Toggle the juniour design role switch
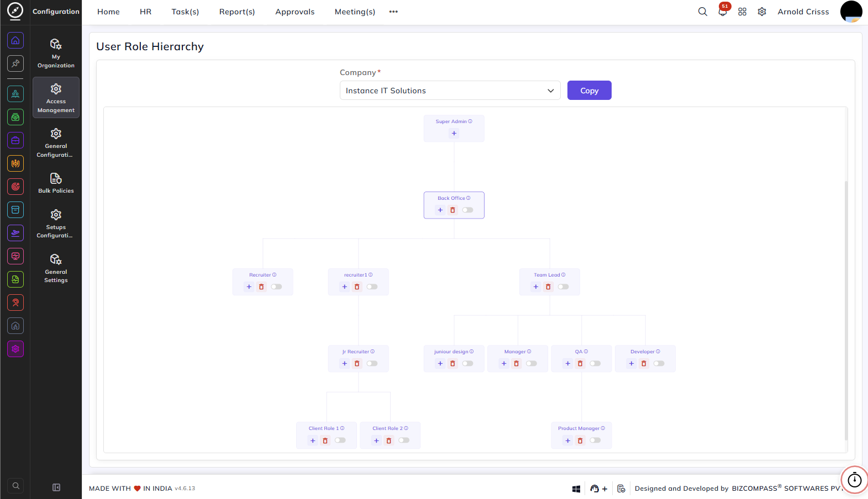Viewport: 868px width, 499px height. pyautogui.click(x=468, y=363)
